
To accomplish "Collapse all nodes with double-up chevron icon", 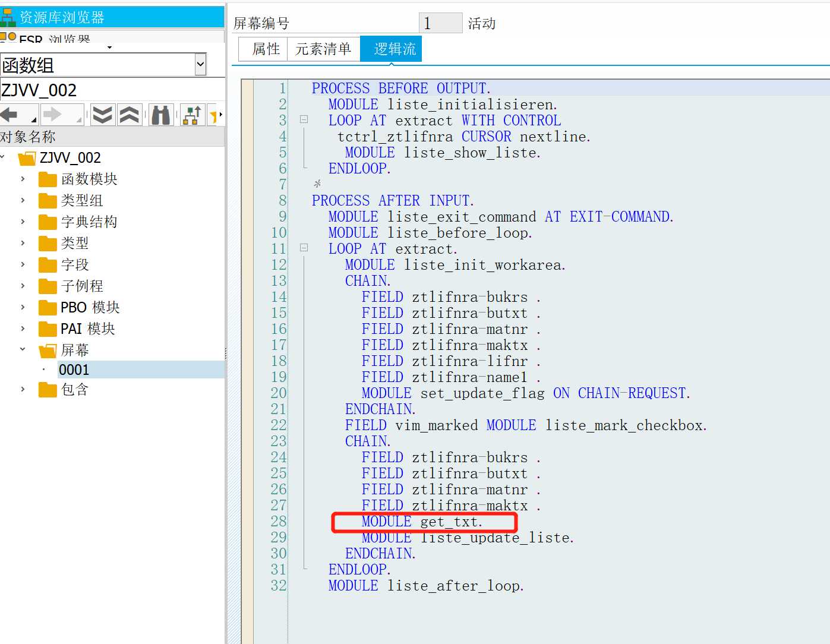I will pos(130,114).
